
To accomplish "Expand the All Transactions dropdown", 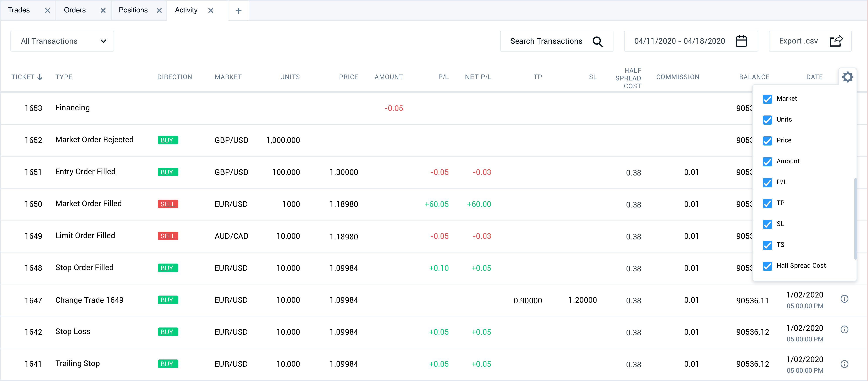I will tap(62, 42).
